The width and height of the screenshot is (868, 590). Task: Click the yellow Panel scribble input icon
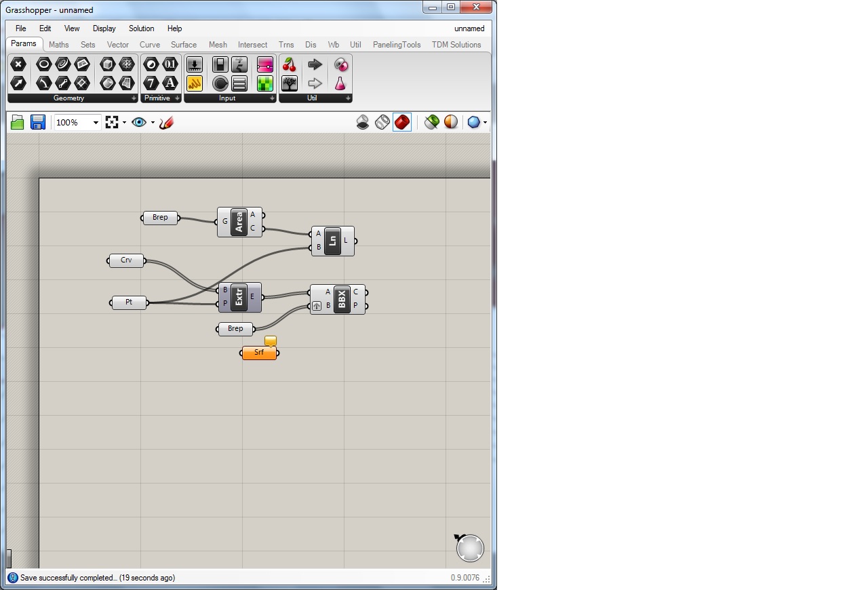tap(195, 83)
